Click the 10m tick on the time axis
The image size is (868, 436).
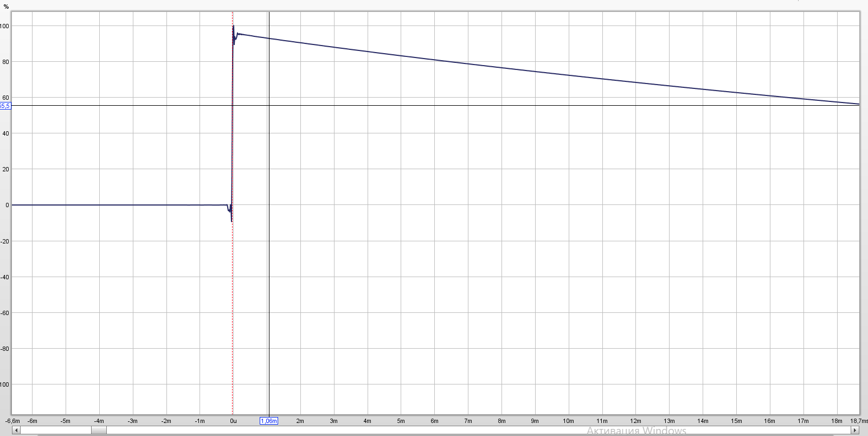point(568,421)
